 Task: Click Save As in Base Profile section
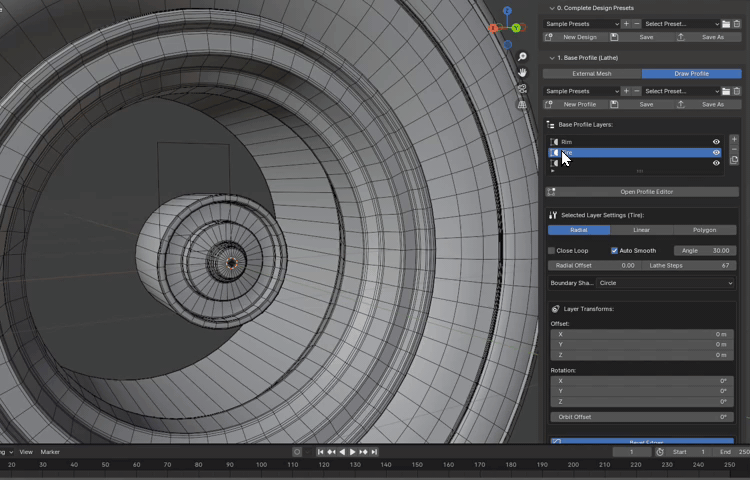(x=708, y=104)
